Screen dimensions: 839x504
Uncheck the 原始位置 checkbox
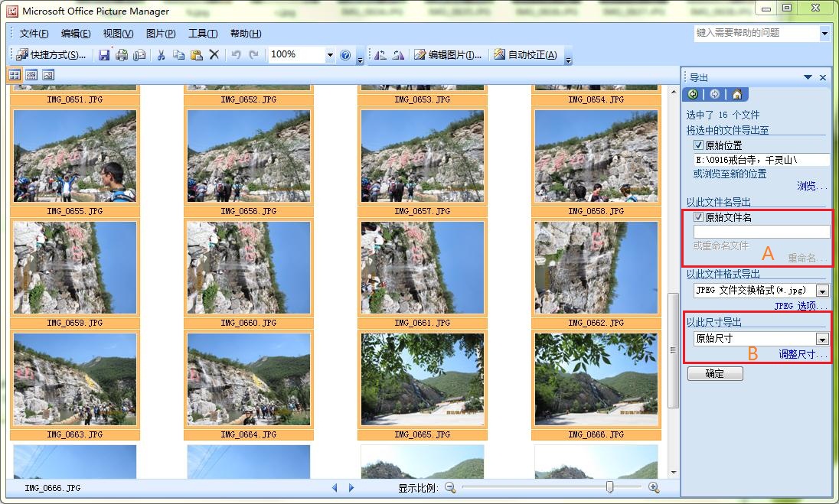(698, 145)
